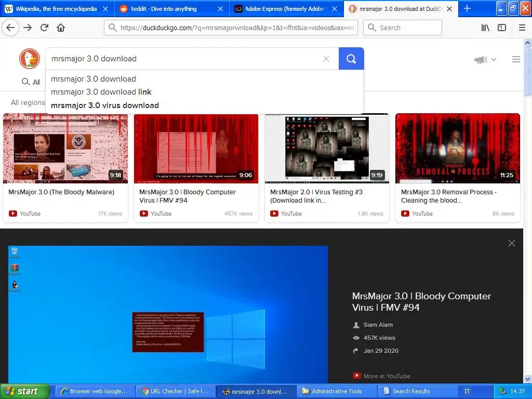Clear the DuckDuckGo search query
The width and height of the screenshot is (532, 399).
coord(326,59)
